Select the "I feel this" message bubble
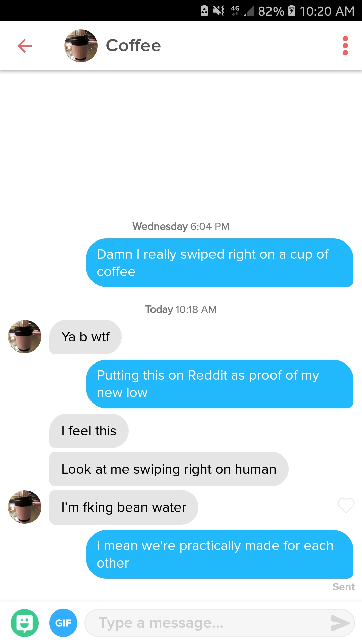The height and width of the screenshot is (644, 362). 89,431
